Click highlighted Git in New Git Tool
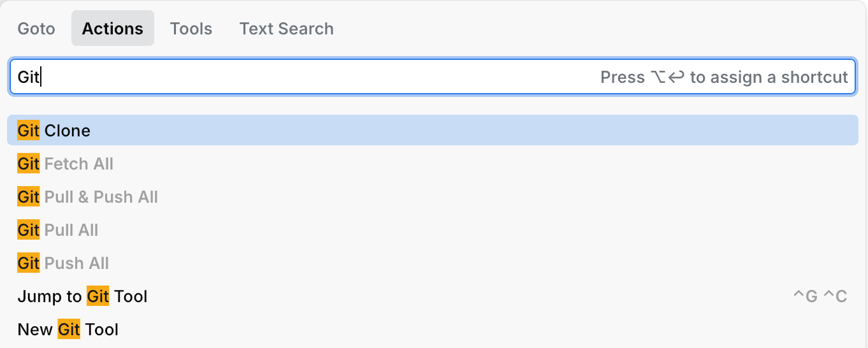This screenshot has width=868, height=348. [69, 330]
